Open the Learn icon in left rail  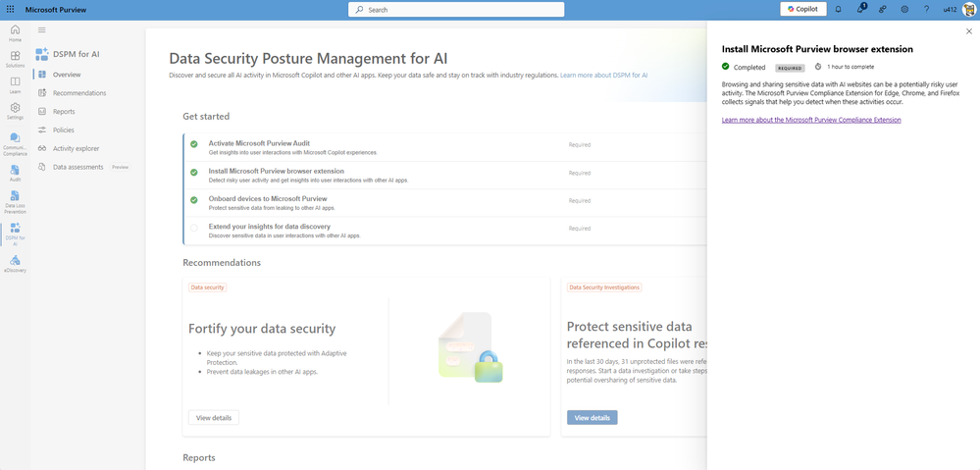(x=15, y=85)
